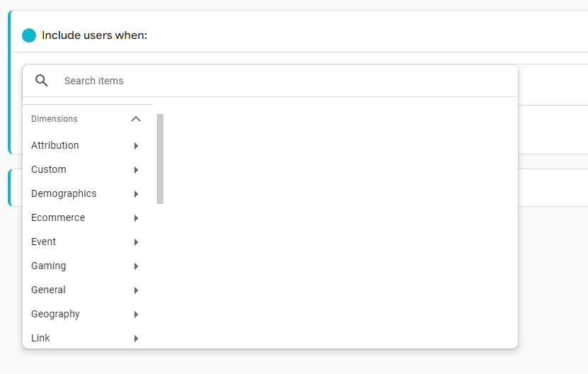The height and width of the screenshot is (374, 588).
Task: Expand the Ecommerce submenu arrow
Action: [136, 217]
